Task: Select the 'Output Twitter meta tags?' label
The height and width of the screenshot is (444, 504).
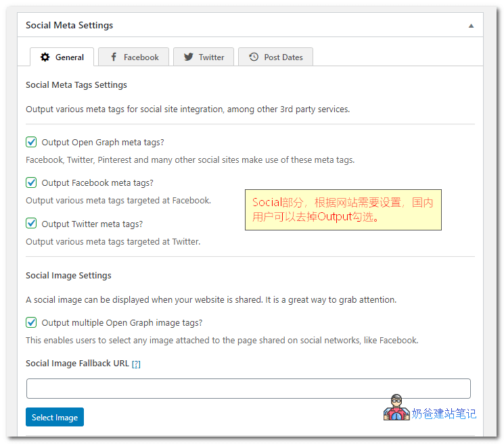Action: pyautogui.click(x=92, y=224)
